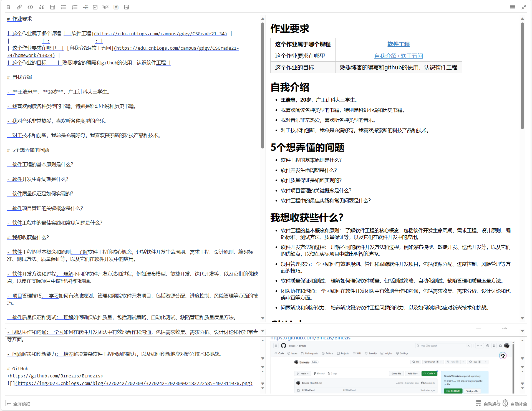Toggle 自动补全 auto completion option
The image size is (532, 411).
519,404
